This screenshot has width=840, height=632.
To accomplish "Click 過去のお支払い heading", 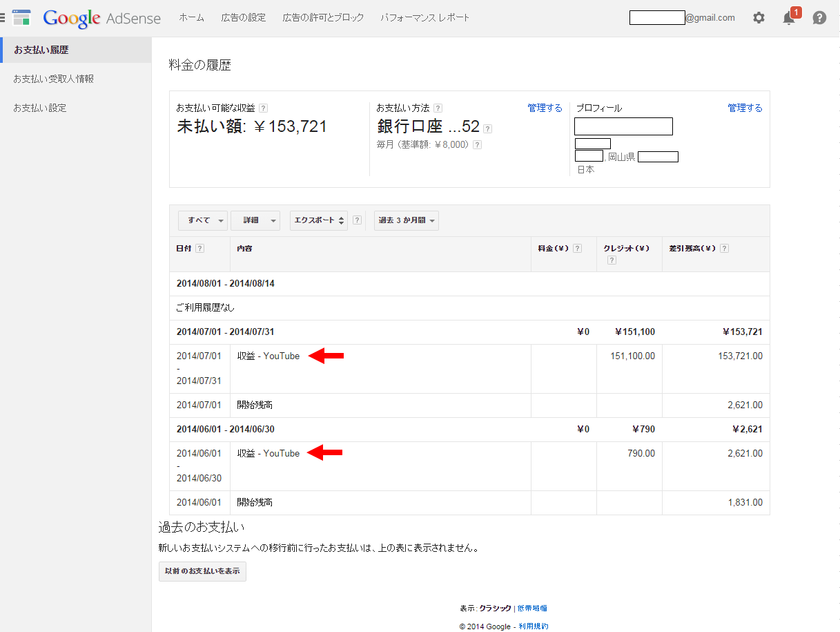I will 202,528.
